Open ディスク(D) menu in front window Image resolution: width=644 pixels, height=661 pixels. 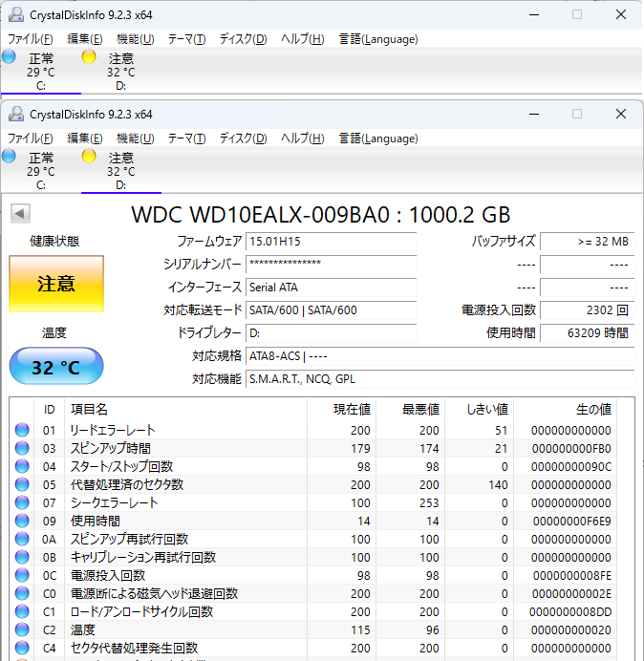[244, 139]
